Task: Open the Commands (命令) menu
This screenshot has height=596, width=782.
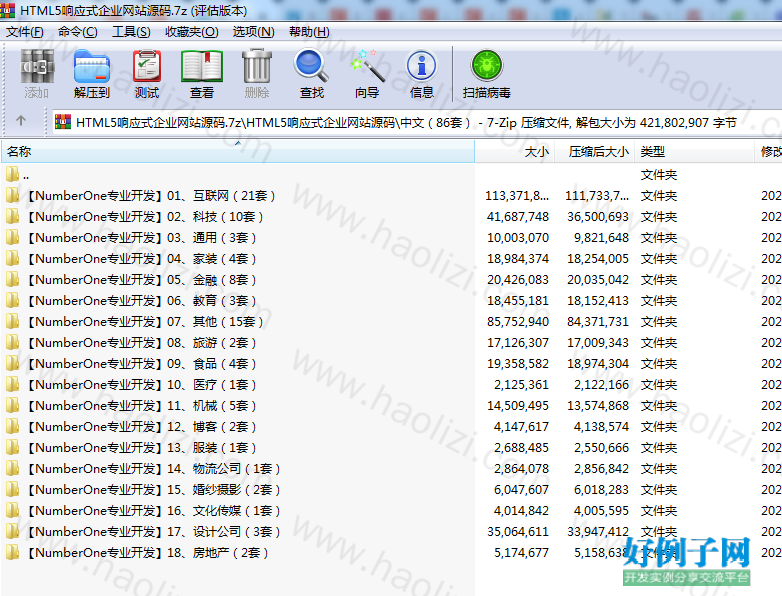Action: tap(77, 32)
